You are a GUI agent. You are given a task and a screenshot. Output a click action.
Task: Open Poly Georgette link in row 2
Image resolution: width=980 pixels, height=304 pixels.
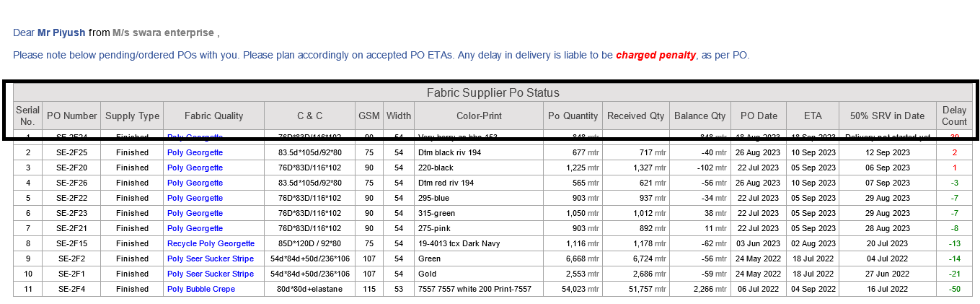[x=195, y=152]
